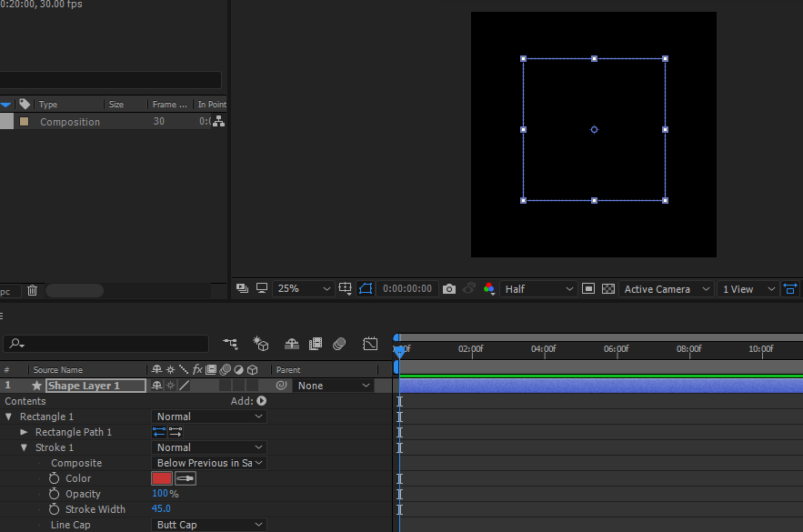Screen dimensions: 803x532
Task: Collapse the Stroke 1 group
Action: 24,447
